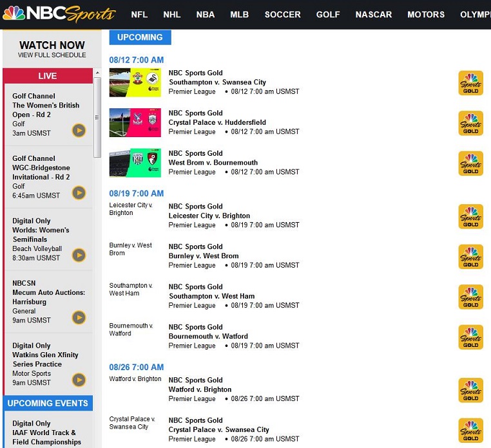Open the MOTORS menu

pos(426,14)
